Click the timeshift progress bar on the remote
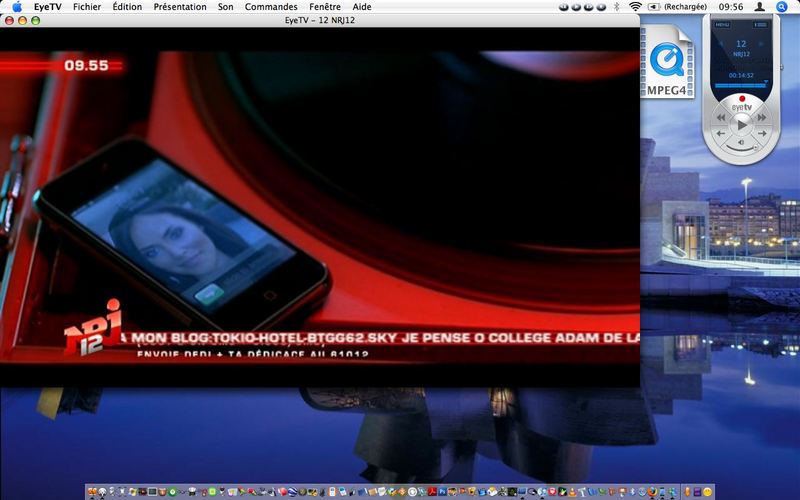The height and width of the screenshot is (500, 800). tap(741, 84)
